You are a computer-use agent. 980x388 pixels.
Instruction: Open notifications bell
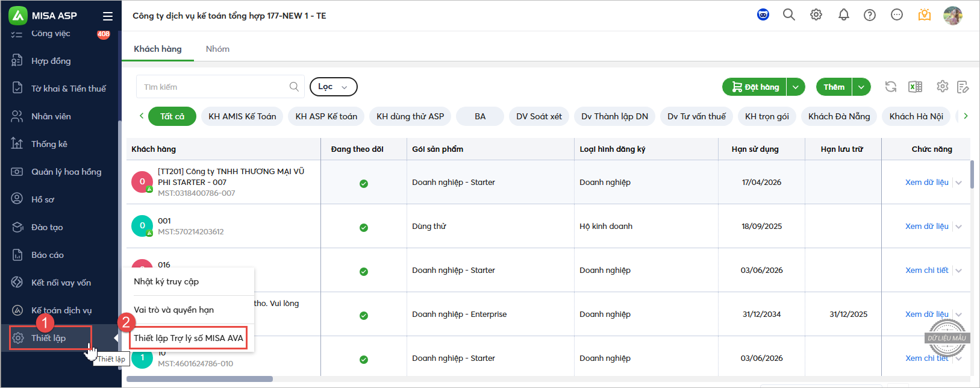click(x=844, y=14)
